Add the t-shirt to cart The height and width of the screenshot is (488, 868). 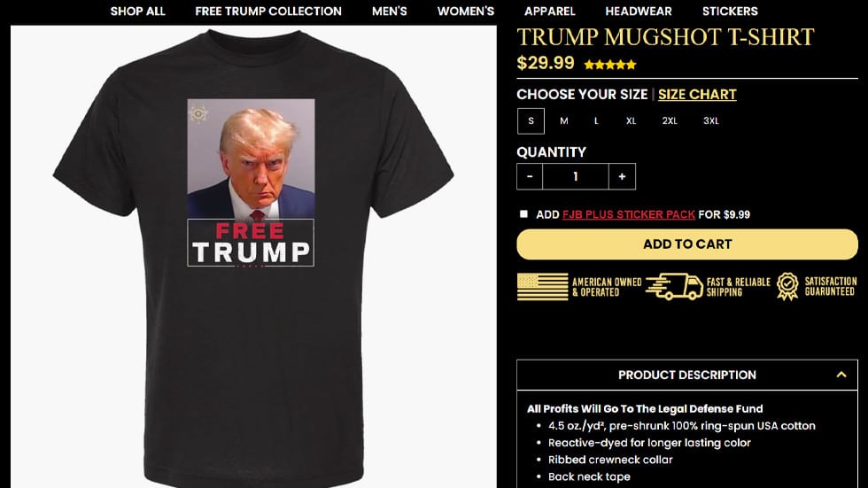pyautogui.click(x=687, y=244)
